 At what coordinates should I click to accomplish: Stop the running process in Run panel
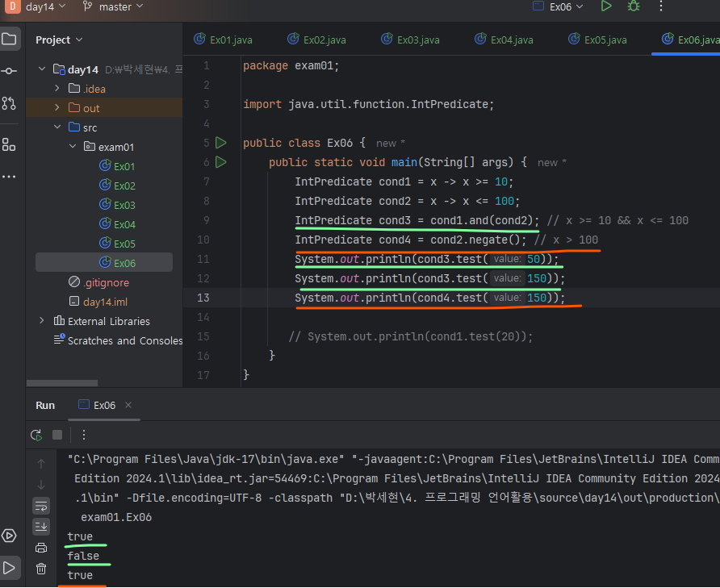coord(57,435)
